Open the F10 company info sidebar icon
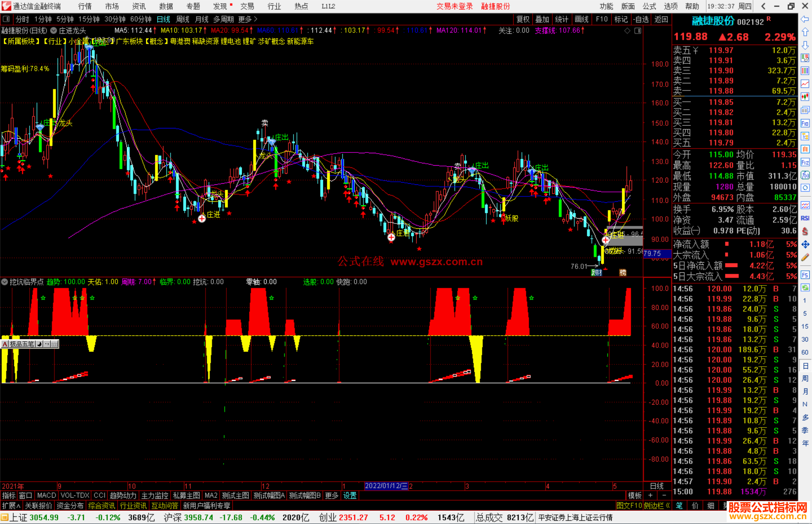This screenshot has height=524, width=812. click(805, 123)
